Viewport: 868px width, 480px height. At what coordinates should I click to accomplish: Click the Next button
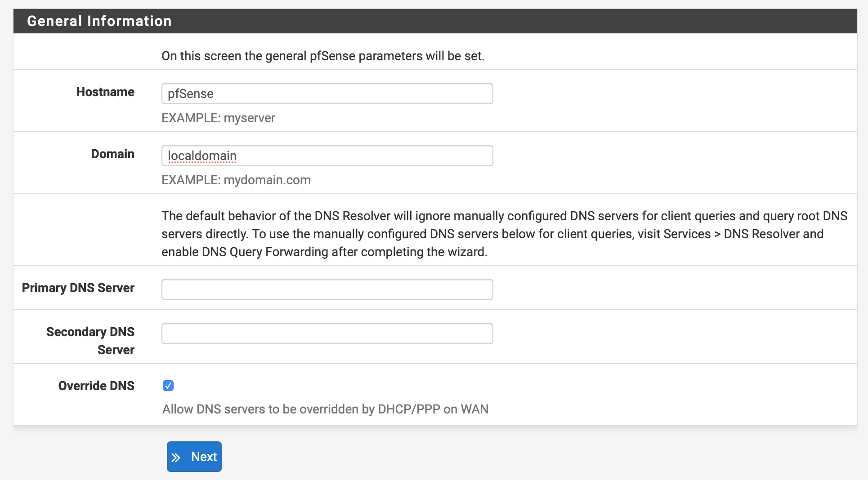(x=194, y=457)
